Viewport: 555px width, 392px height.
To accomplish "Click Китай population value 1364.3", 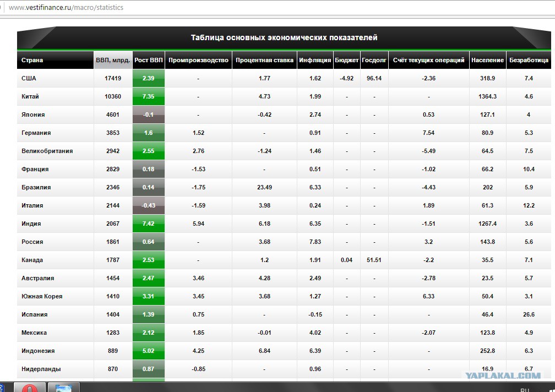I will pos(487,96).
